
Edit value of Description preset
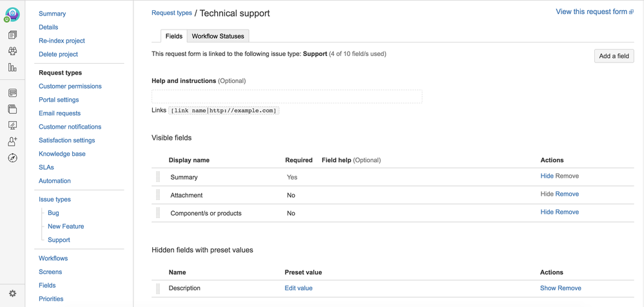pos(298,288)
